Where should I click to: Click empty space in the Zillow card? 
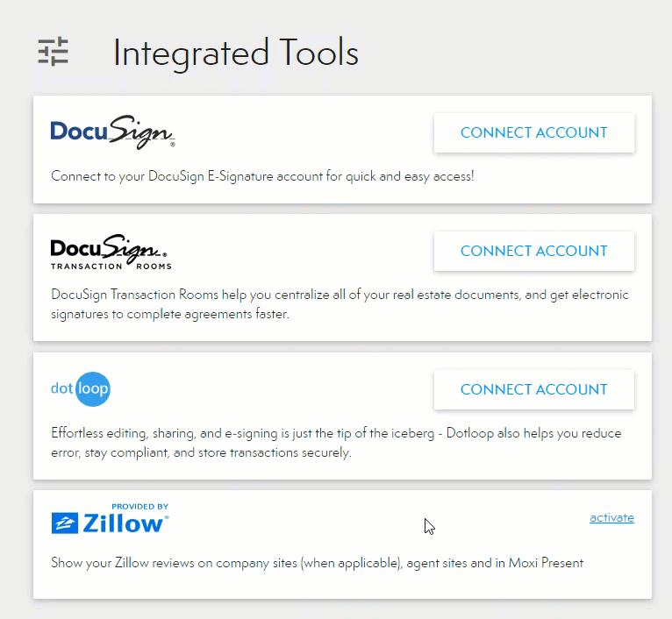351,526
